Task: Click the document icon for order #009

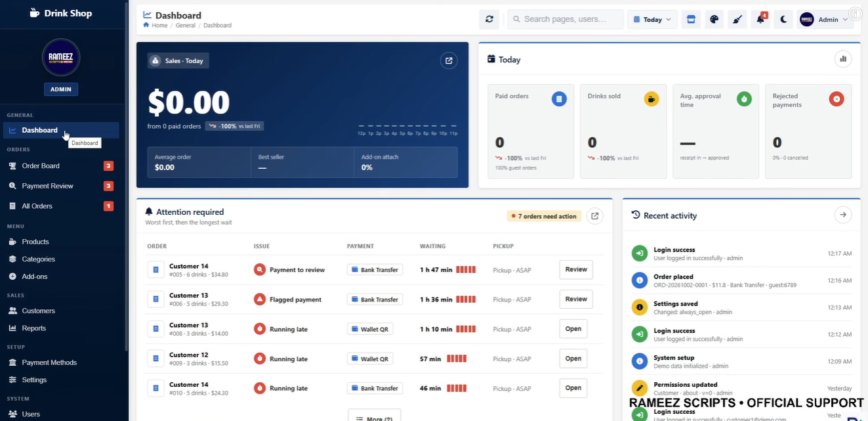Action: tap(155, 359)
